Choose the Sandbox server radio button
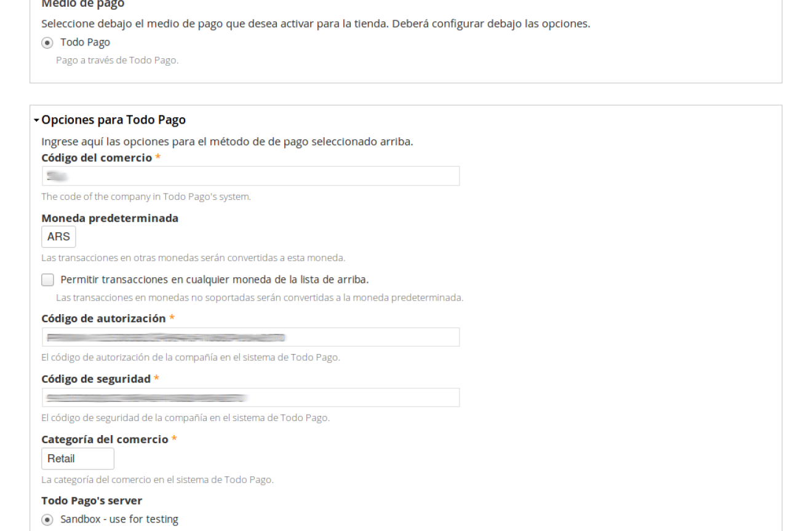This screenshot has height=531, width=812. pyautogui.click(x=47, y=519)
